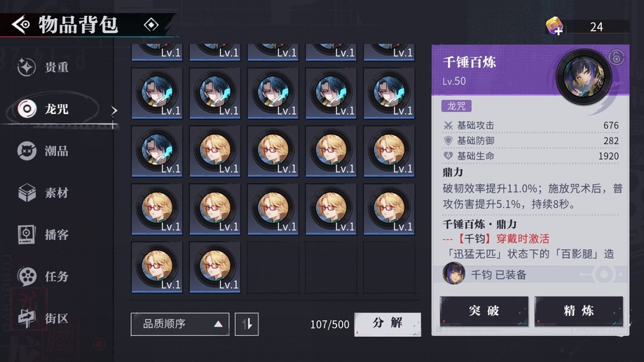Open the 品质顺序 sort dropdown
This screenshot has width=644, height=362.
pos(180,324)
